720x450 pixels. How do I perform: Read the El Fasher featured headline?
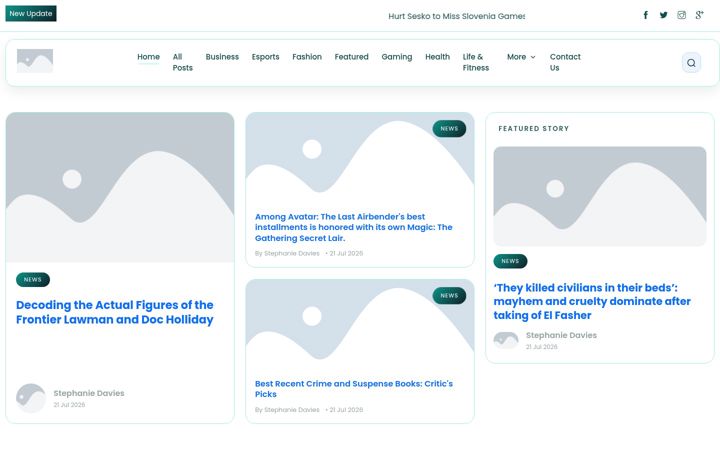click(592, 301)
